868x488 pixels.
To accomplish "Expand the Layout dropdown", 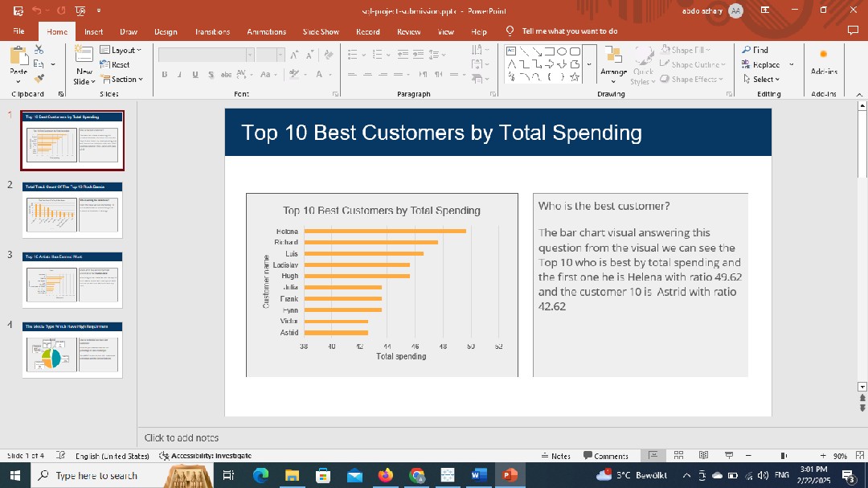I will click(121, 50).
